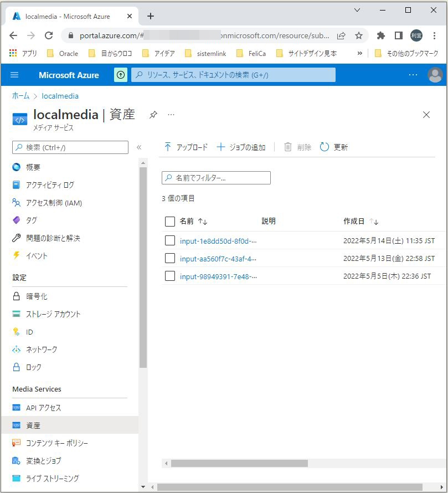Open the Chrome extensions puzzle icon
Image resolution: width=448 pixels, height=493 pixels.
click(x=381, y=35)
